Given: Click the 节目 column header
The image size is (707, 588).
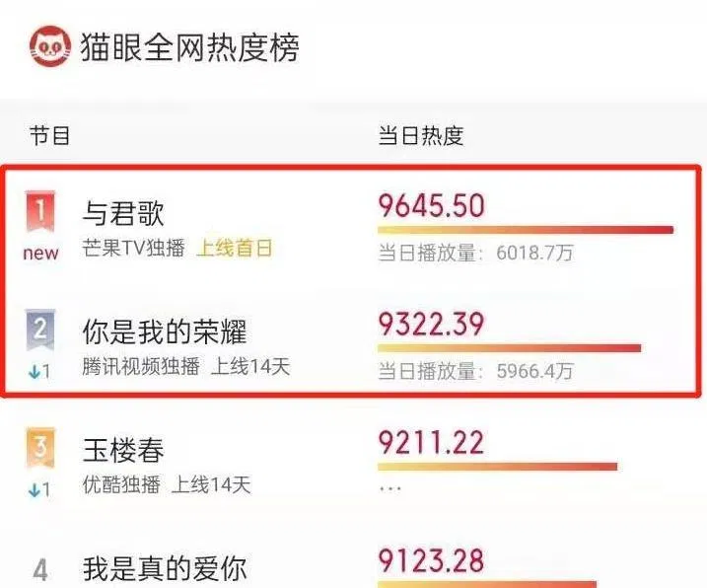Looking at the screenshot, I should point(49,136).
